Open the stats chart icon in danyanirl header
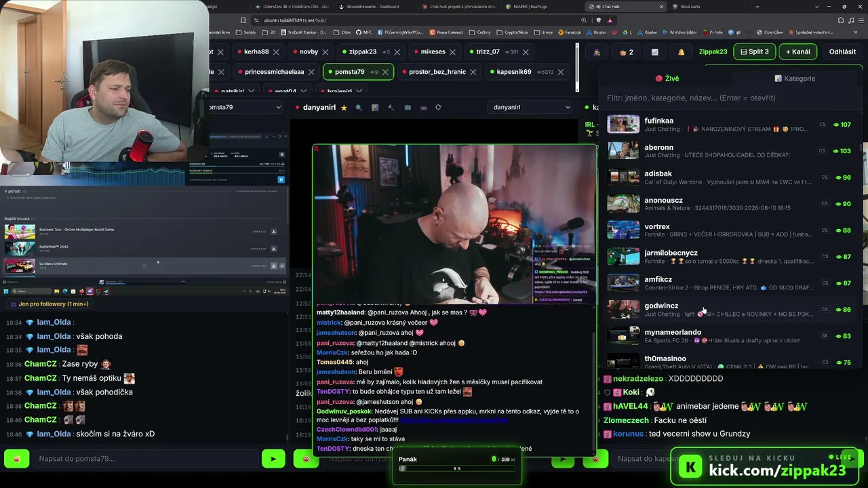The width and height of the screenshot is (868, 488). click(x=375, y=107)
